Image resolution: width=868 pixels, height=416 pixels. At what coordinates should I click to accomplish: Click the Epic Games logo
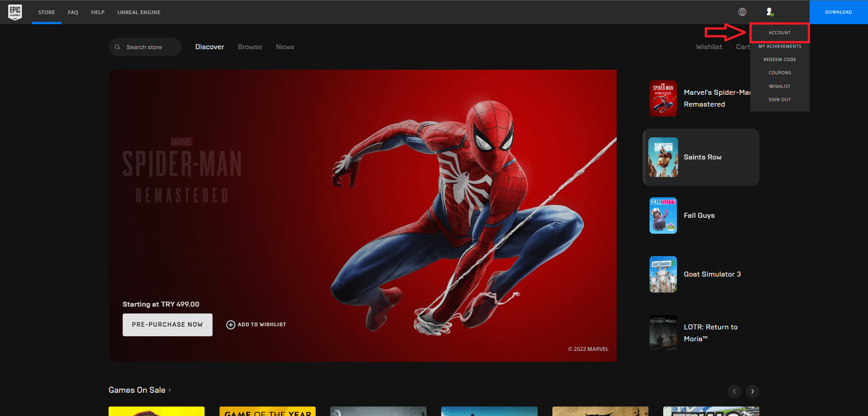(x=15, y=12)
